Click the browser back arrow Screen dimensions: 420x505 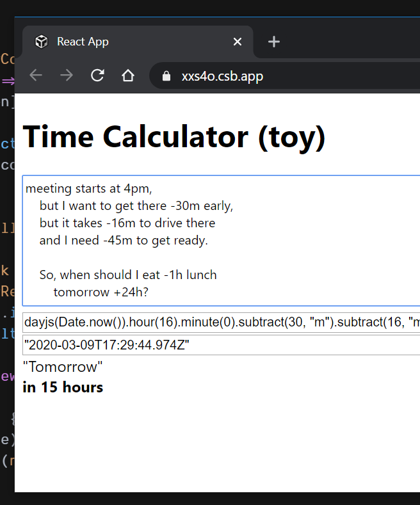(36, 76)
